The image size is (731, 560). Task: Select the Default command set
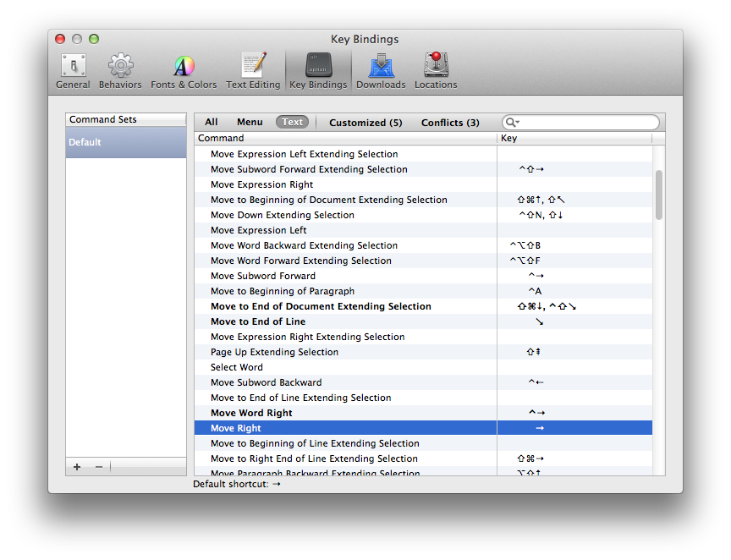(x=126, y=142)
